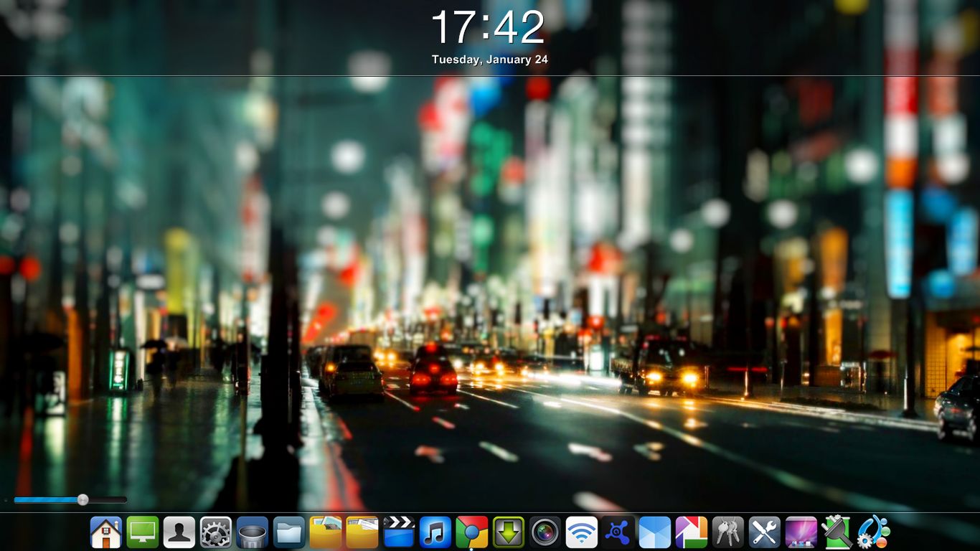Viewport: 980px width, 551px height.
Task: Open the blue gear tweak tool icon
Action: pos(875,532)
